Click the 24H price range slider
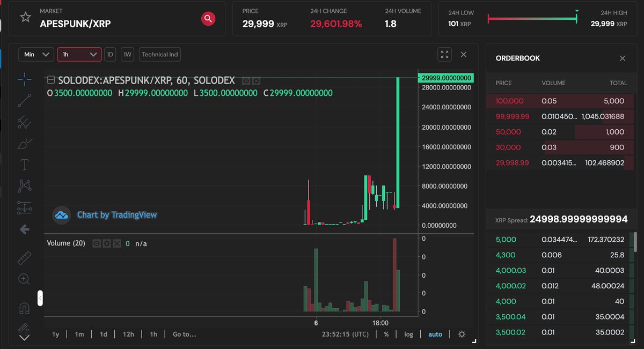The width and height of the screenshot is (644, 349). [x=531, y=18]
